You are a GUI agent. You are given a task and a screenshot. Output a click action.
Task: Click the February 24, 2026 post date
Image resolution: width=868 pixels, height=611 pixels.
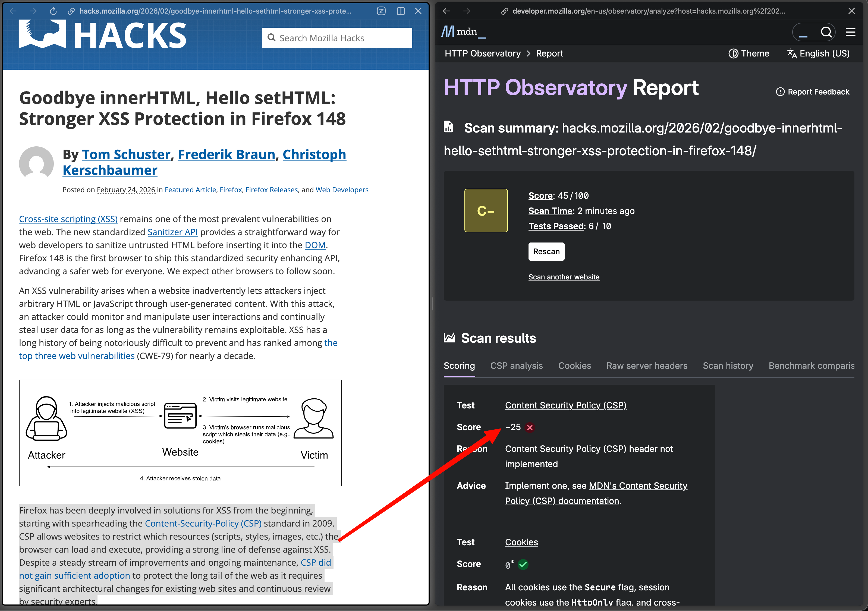tap(126, 190)
